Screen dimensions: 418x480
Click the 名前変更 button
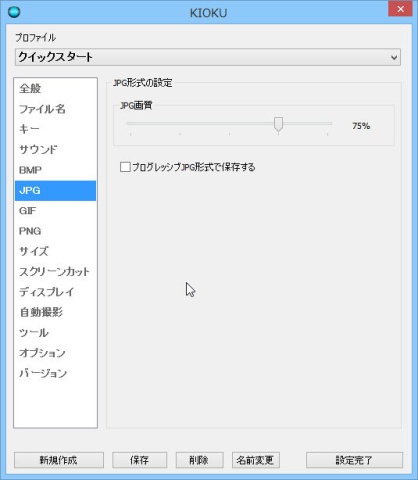pyautogui.click(x=255, y=460)
